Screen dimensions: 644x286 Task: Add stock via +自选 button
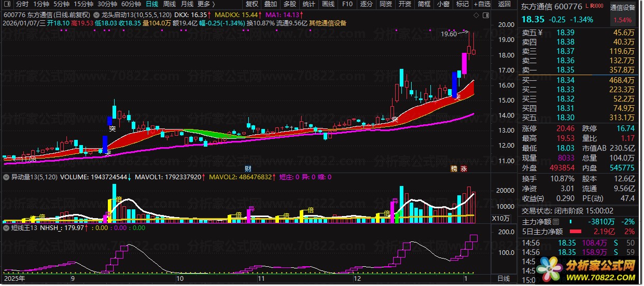point(482,4)
